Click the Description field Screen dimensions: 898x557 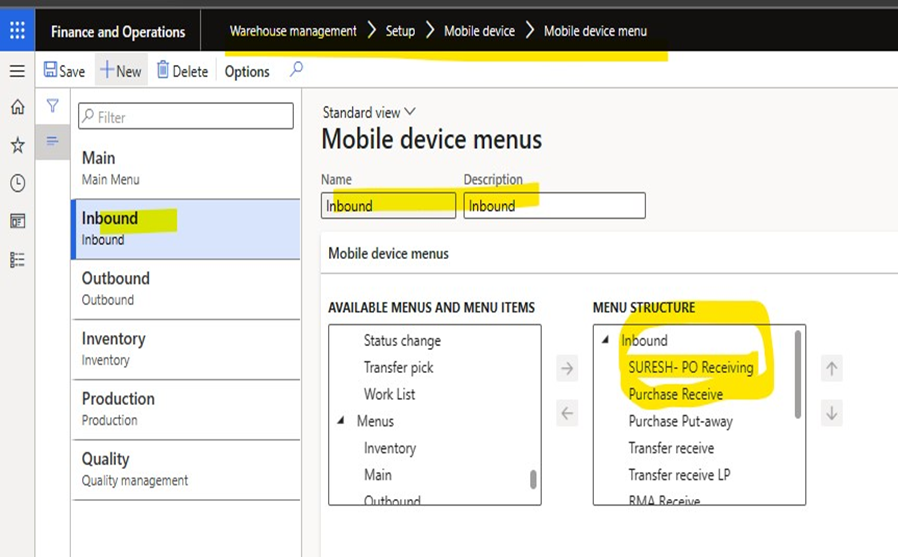[x=554, y=206]
